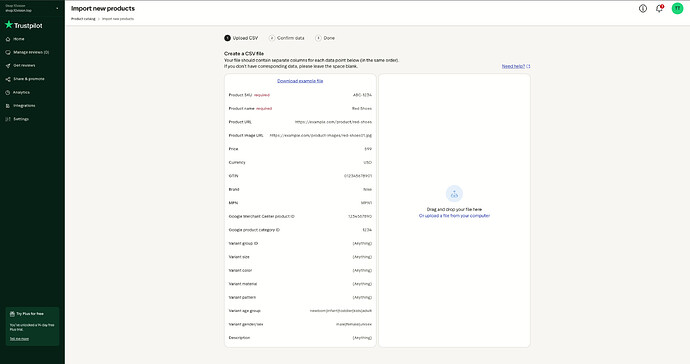Click the Trustpilot star logo
The width and height of the screenshot is (690, 364).
(x=9, y=25)
